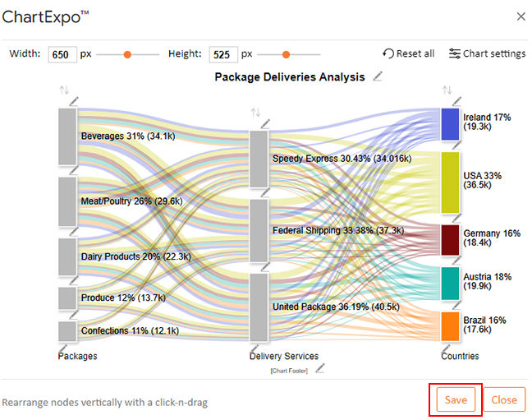Click the pencil icon above the Beverages node

tap(75, 101)
